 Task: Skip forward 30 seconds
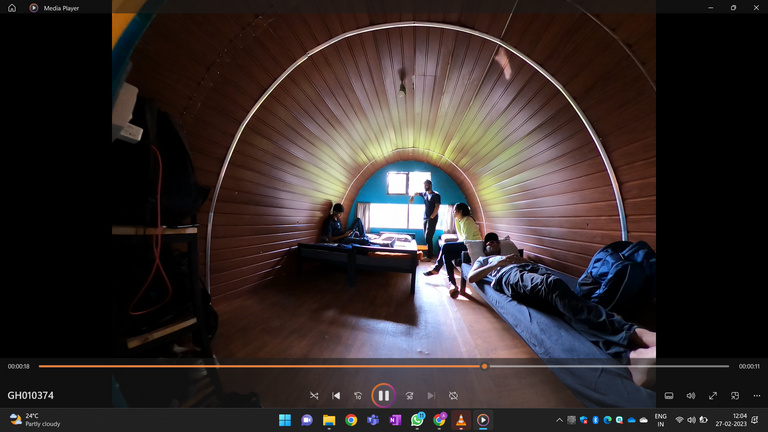(x=409, y=396)
